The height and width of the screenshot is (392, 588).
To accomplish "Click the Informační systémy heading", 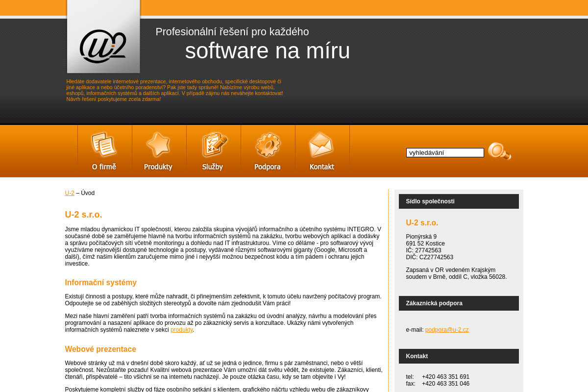I will click(100, 283).
